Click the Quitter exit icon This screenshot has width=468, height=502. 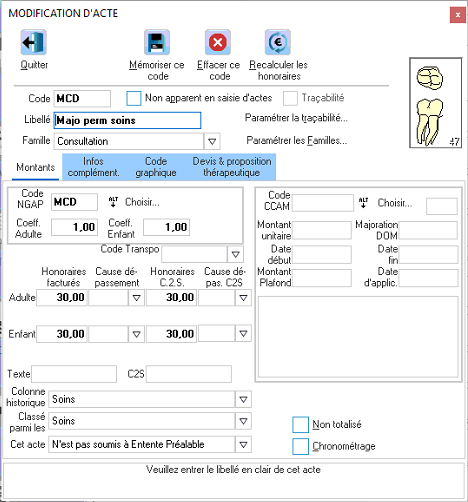point(33,42)
